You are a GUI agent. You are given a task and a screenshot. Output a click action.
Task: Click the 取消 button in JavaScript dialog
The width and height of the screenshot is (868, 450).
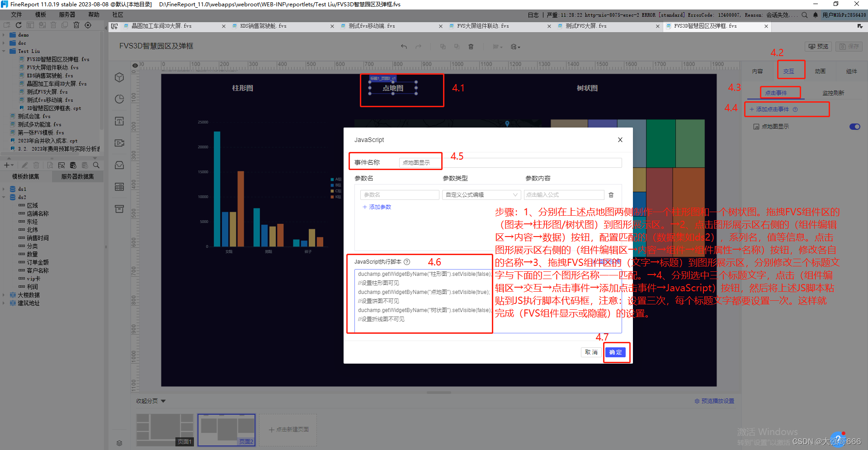click(x=591, y=352)
